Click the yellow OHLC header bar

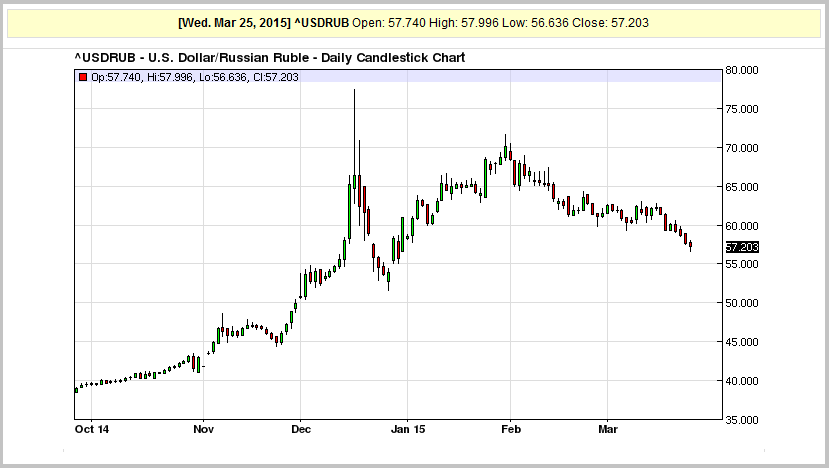[x=414, y=23]
